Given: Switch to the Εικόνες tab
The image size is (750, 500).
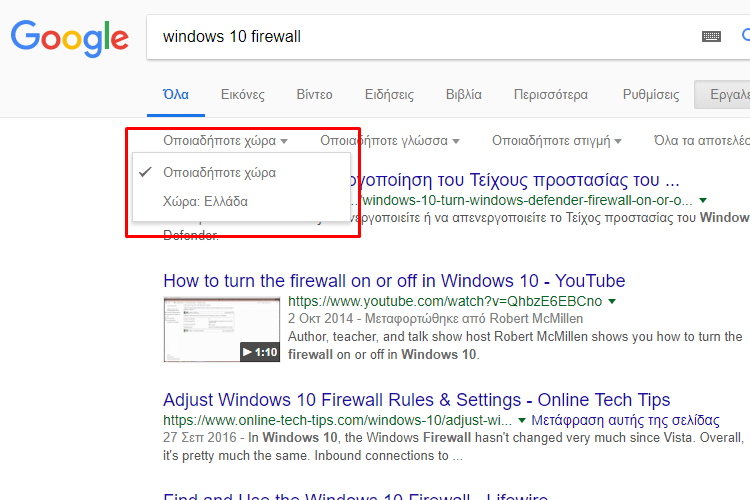Looking at the screenshot, I should [243, 95].
